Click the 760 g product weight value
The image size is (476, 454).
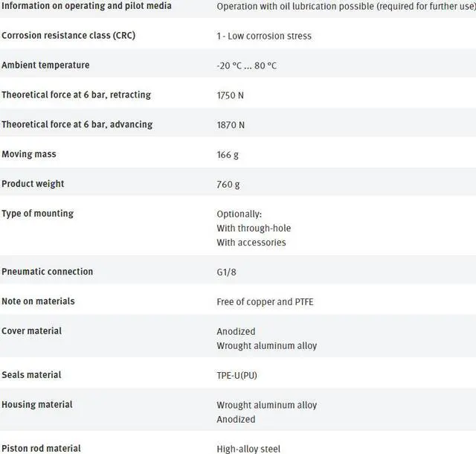(230, 184)
